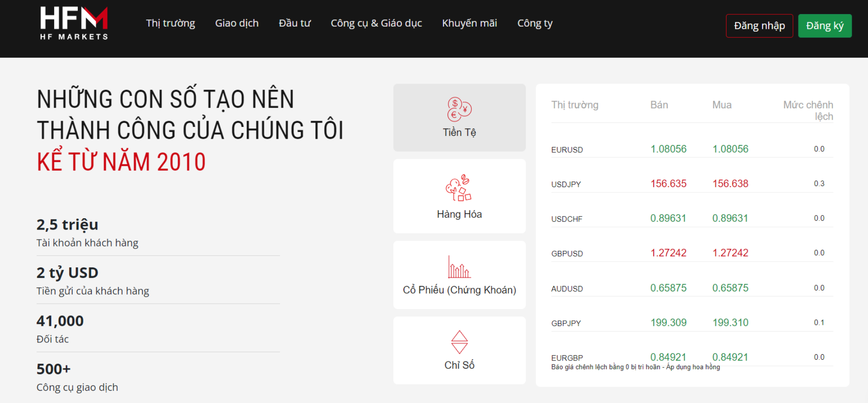Open the Giao dịch menu

point(237,23)
